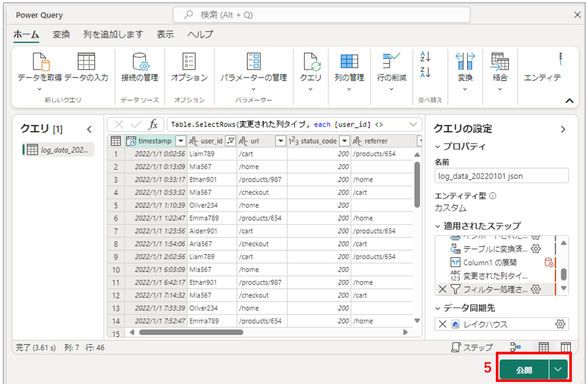
Task: Click the エンティティ型 info icon
Action: tap(493, 196)
